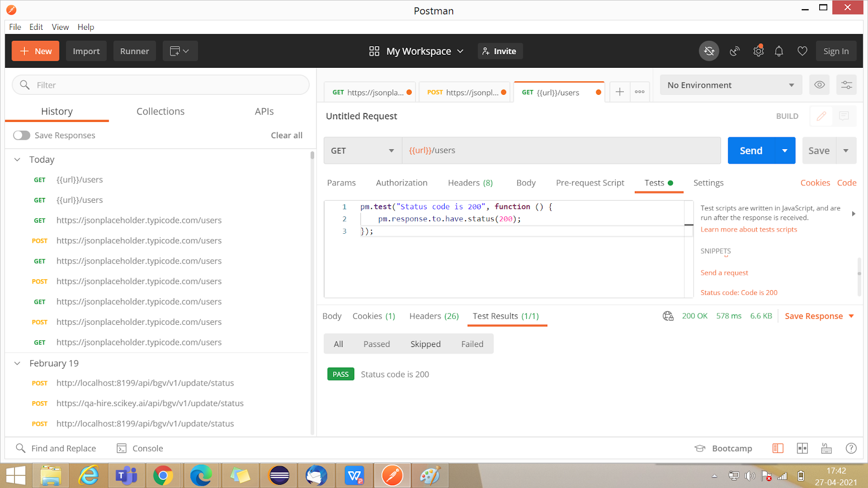Open the manage environments sliders icon
Viewport: 868px width, 488px height.
[846, 85]
